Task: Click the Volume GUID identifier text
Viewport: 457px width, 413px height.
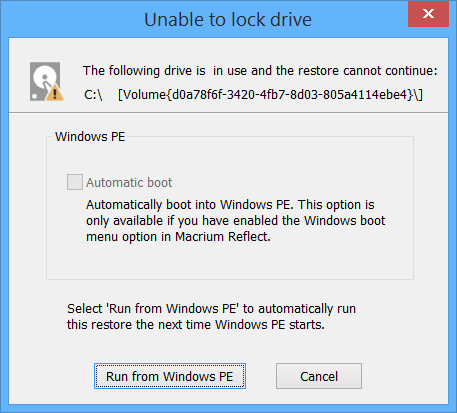Action: [x=270, y=95]
